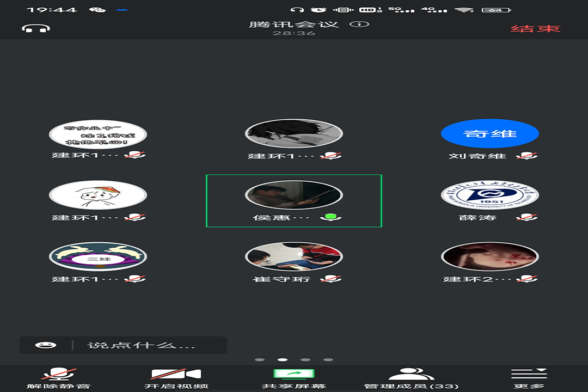This screenshot has width=588, height=392.
Task: Open meeting info icon beside 腾讯会议
Action: pos(359,24)
